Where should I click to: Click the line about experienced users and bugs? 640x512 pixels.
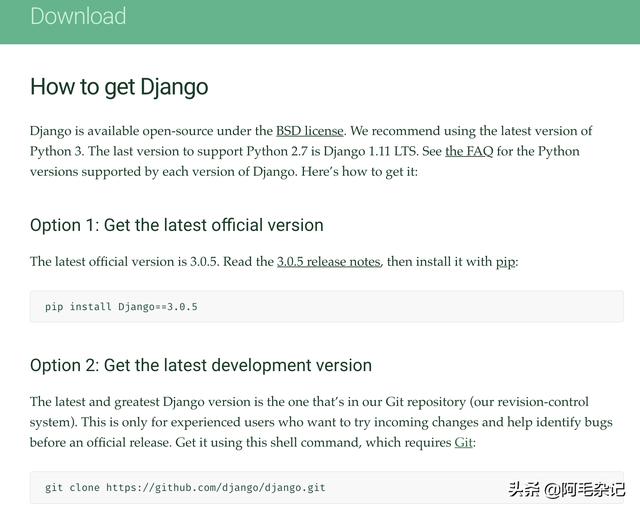click(321, 422)
